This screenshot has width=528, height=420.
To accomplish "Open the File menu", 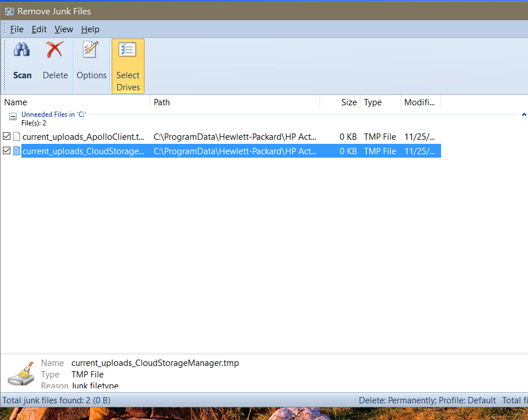I will click(17, 29).
